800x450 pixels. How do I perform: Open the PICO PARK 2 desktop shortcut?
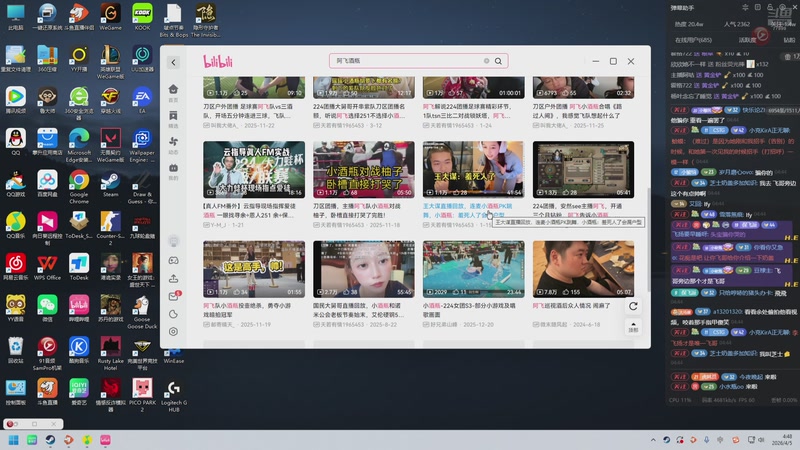tap(142, 395)
